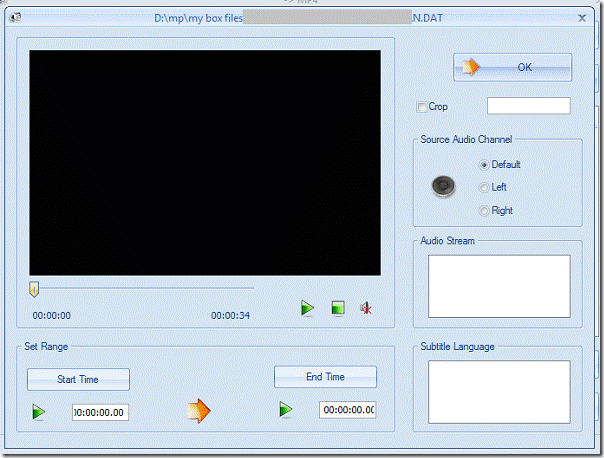The width and height of the screenshot is (604, 458).
Task: Close the dialog window
Action: click(x=582, y=18)
